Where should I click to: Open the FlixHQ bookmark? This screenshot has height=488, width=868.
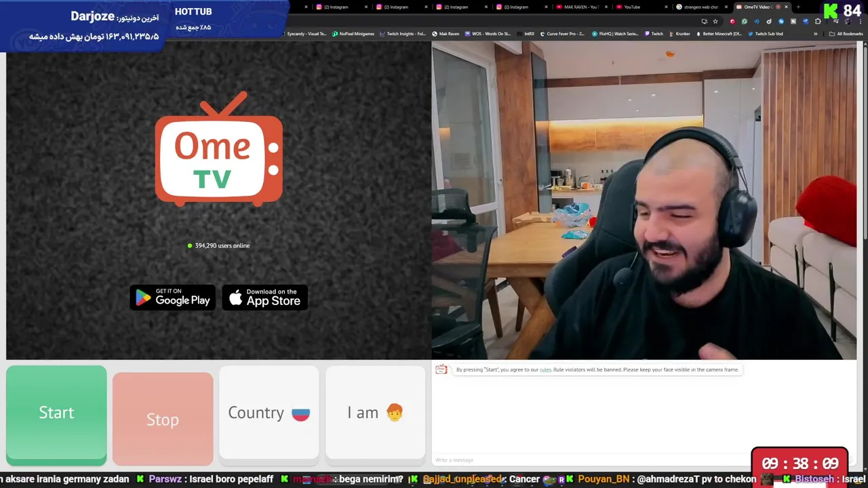(x=615, y=34)
